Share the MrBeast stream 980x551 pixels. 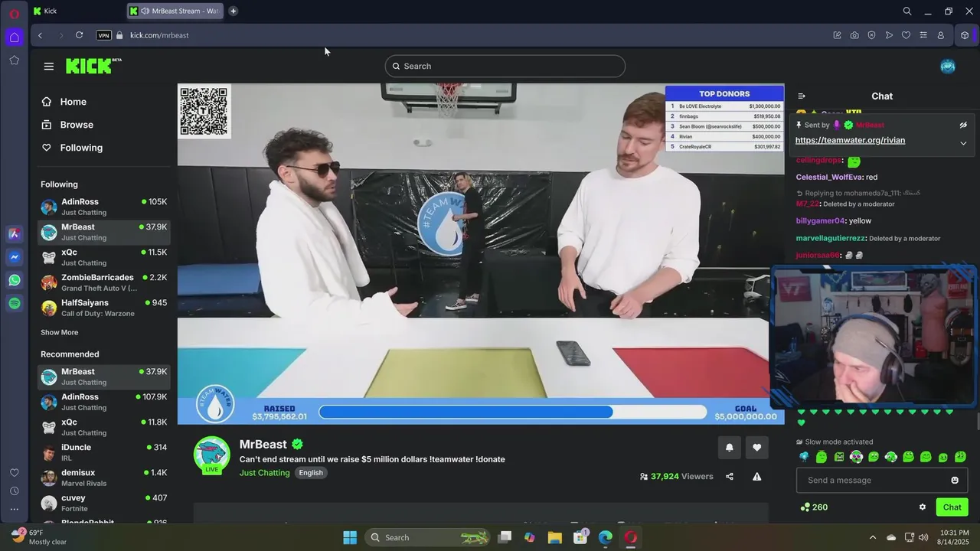tap(730, 476)
